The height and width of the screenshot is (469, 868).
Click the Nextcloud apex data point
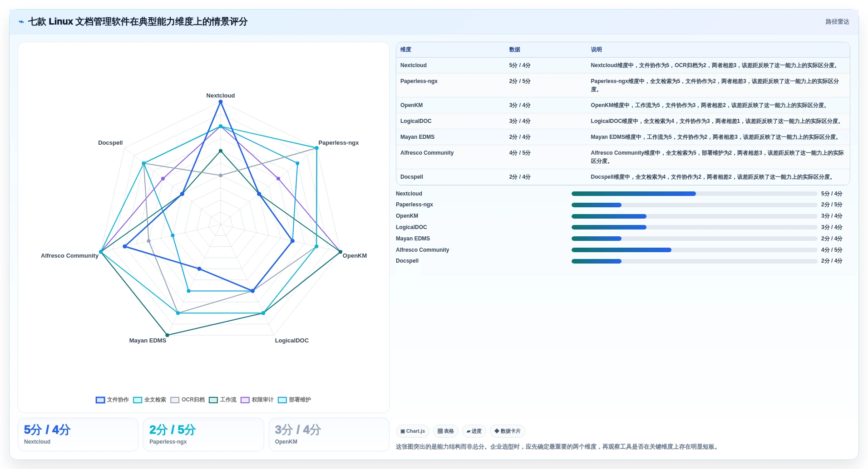(221, 102)
